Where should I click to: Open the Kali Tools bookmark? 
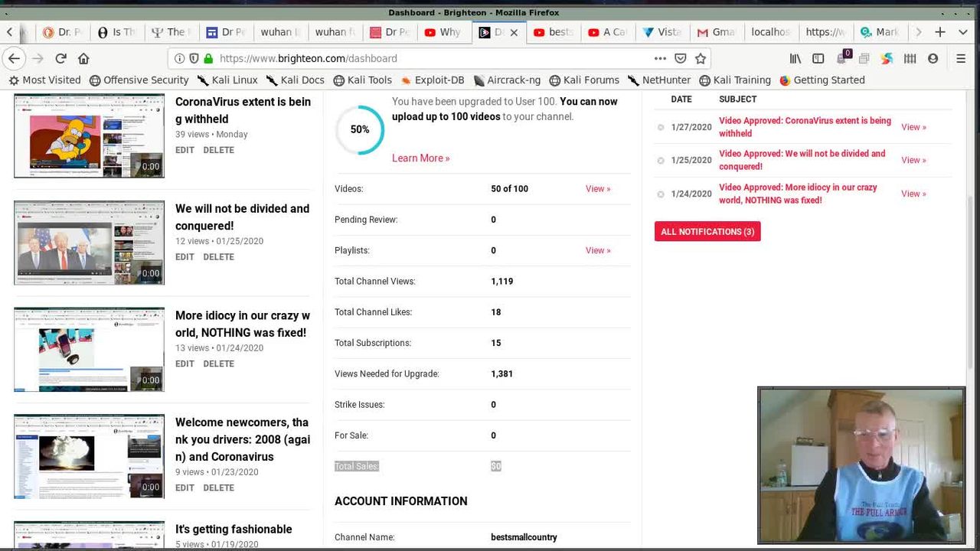point(363,80)
